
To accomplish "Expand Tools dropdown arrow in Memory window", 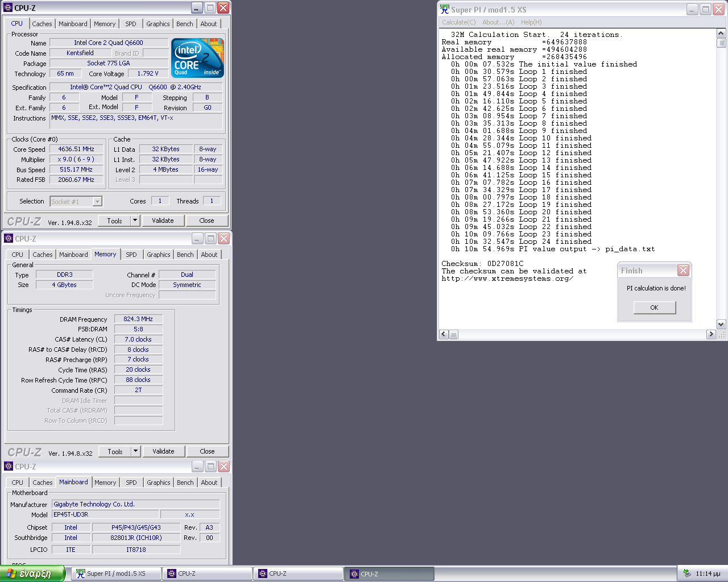I will point(135,451).
